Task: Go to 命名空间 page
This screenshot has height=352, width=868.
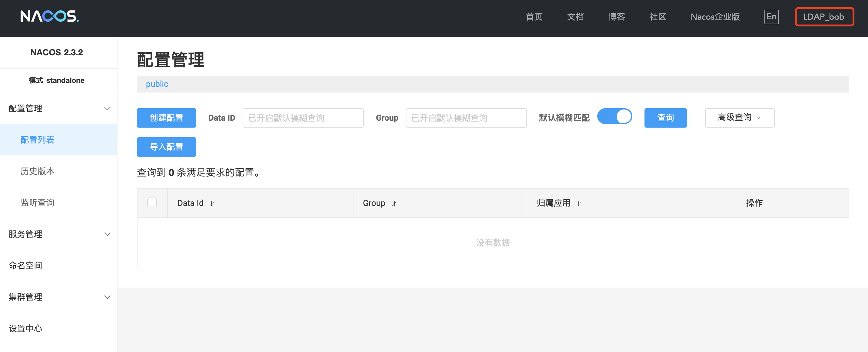Action: (25, 265)
